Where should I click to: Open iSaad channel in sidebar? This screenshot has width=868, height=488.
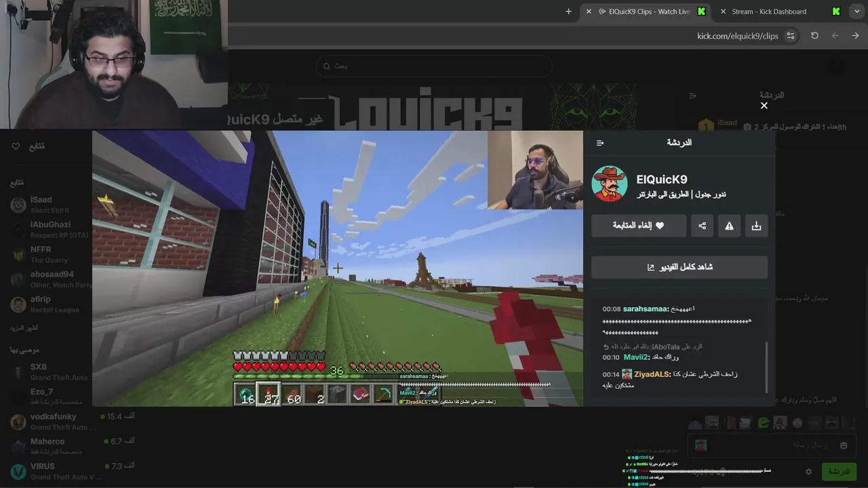pos(46,205)
